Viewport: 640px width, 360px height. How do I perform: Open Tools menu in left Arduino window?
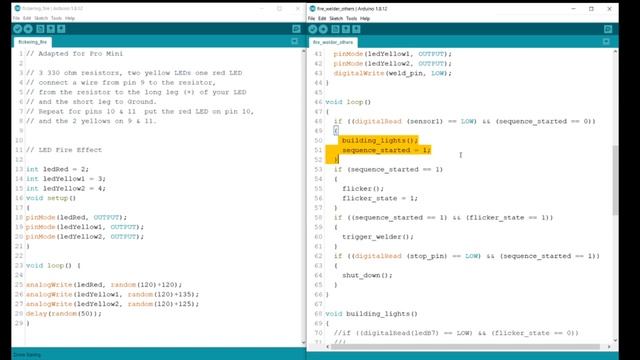click(x=56, y=18)
